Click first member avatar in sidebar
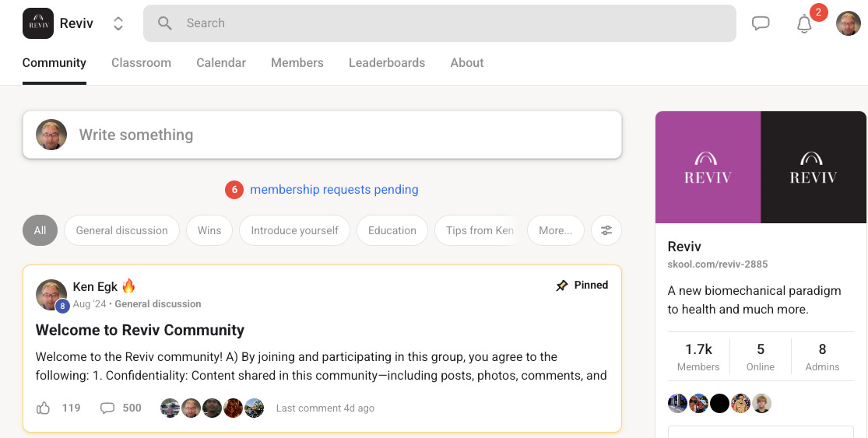 tap(677, 403)
